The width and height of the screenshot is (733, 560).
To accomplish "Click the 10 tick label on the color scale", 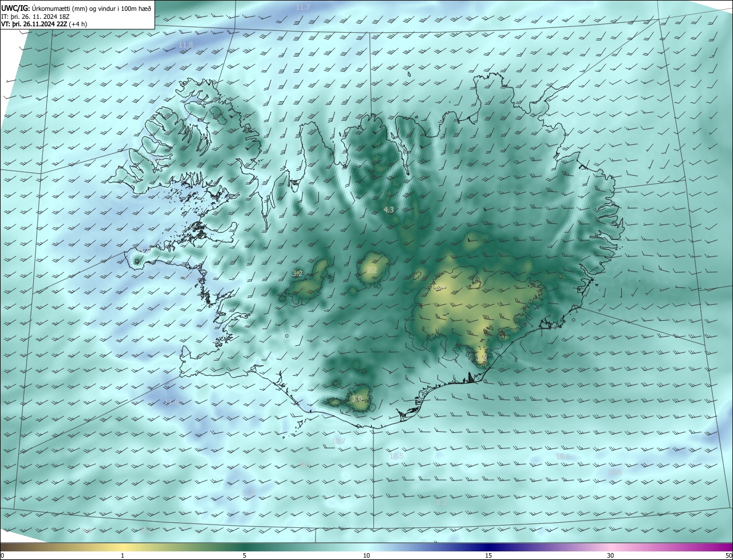I will 366,555.
